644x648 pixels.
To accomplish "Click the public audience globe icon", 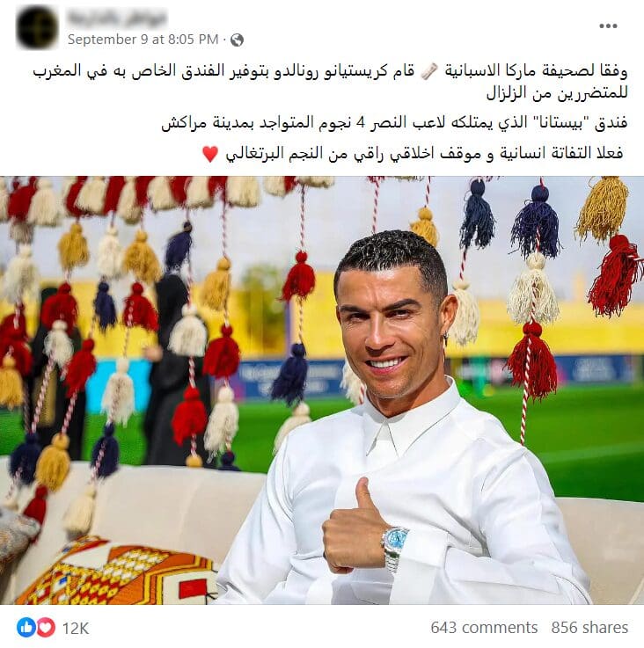I will pos(237,40).
